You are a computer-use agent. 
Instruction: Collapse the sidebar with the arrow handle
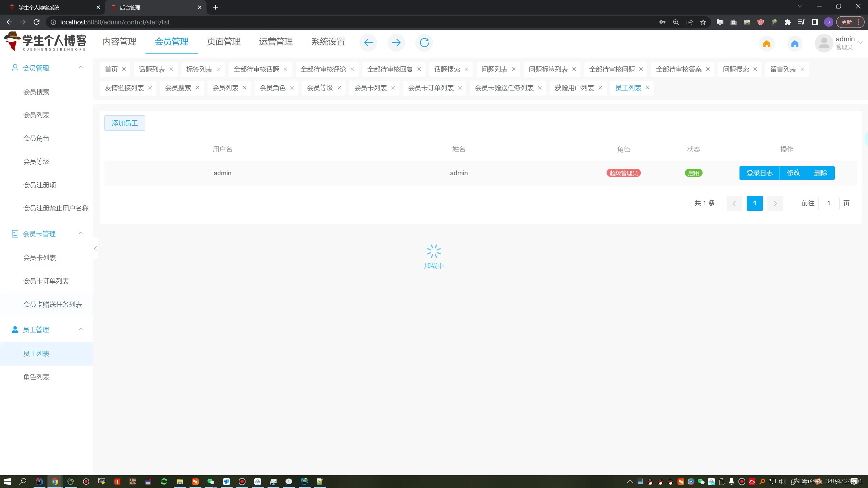pyautogui.click(x=95, y=249)
